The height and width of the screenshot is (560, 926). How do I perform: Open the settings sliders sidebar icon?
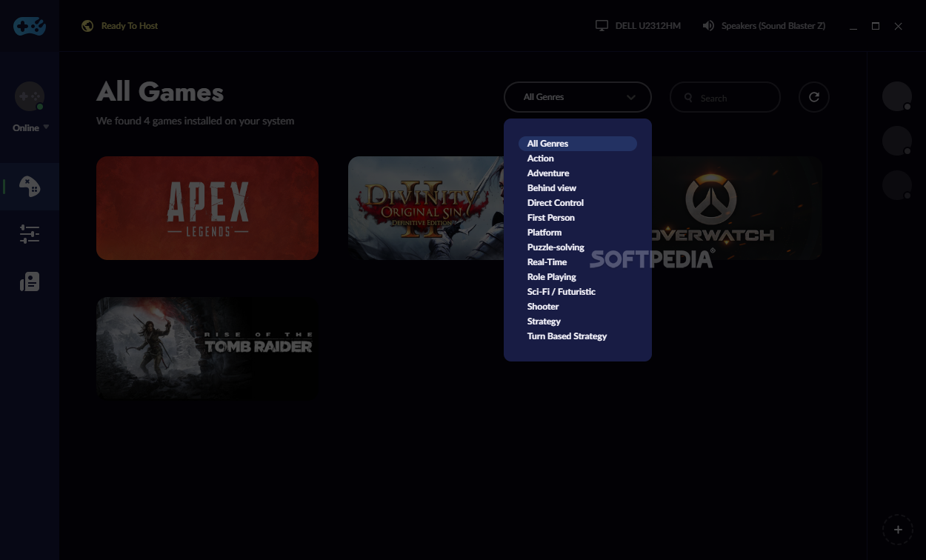(x=30, y=234)
